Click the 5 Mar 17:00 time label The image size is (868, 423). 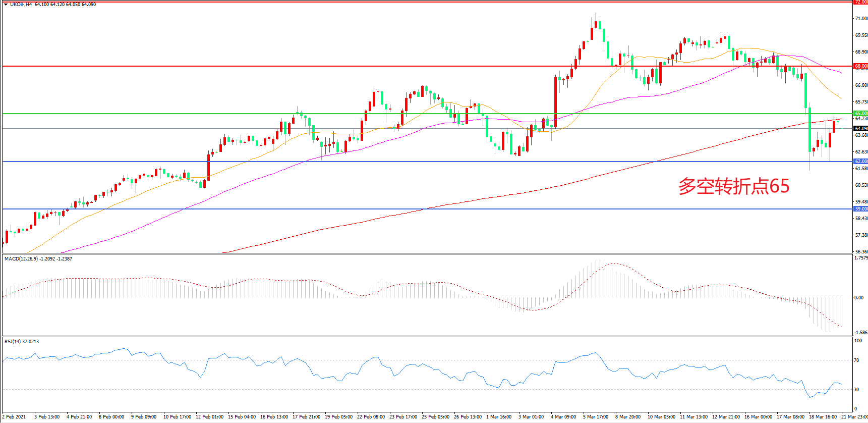click(x=596, y=417)
